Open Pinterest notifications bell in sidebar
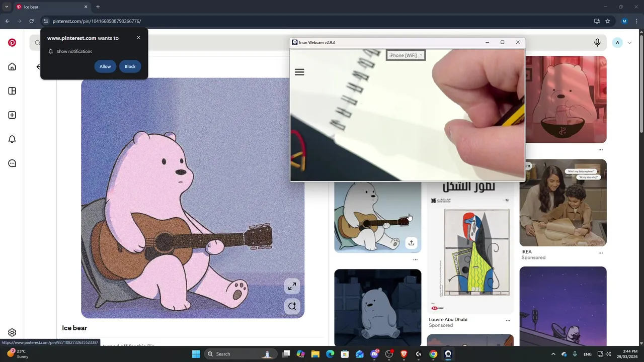This screenshot has width=644, height=362. click(12, 139)
